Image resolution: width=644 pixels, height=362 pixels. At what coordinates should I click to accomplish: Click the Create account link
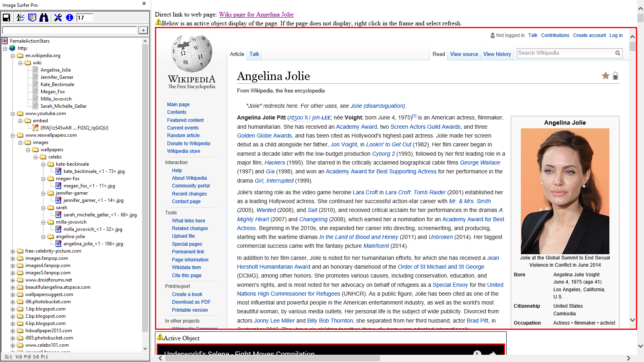589,35
